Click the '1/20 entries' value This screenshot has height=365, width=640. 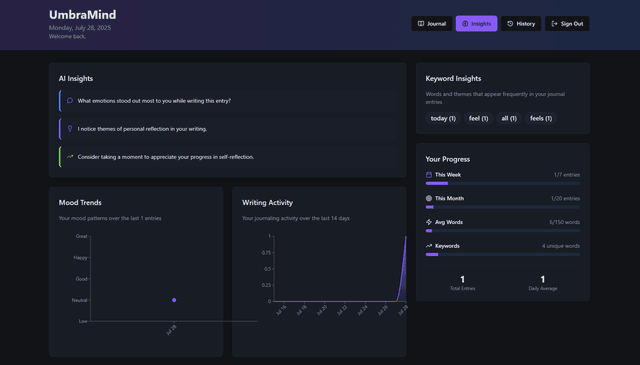(x=565, y=198)
